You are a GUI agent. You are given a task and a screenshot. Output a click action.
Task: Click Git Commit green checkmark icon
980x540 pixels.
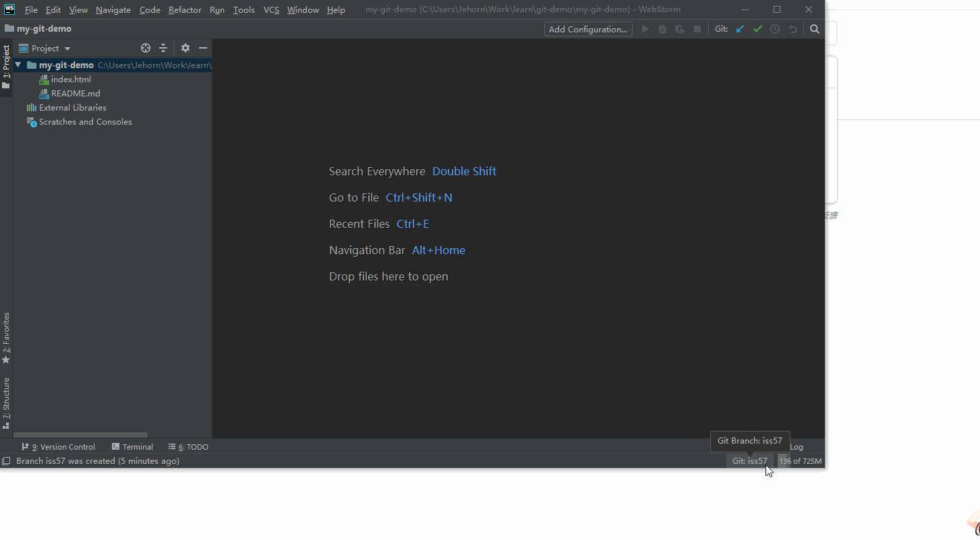[x=757, y=29]
